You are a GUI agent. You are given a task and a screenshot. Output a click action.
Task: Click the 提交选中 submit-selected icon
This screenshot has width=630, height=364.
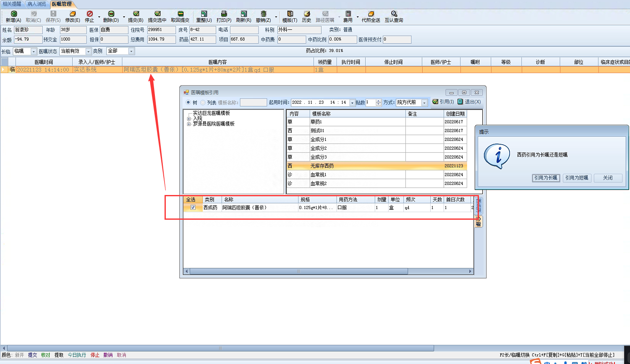pyautogui.click(x=157, y=14)
